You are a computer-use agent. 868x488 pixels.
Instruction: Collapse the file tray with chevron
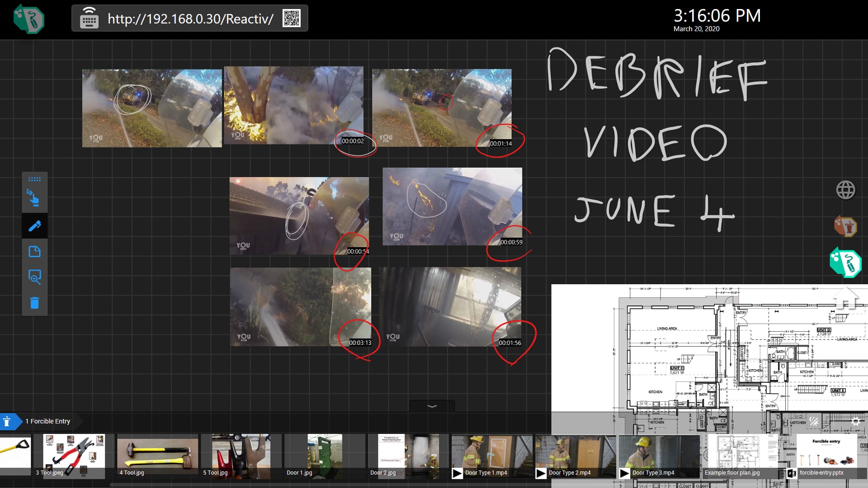(432, 406)
